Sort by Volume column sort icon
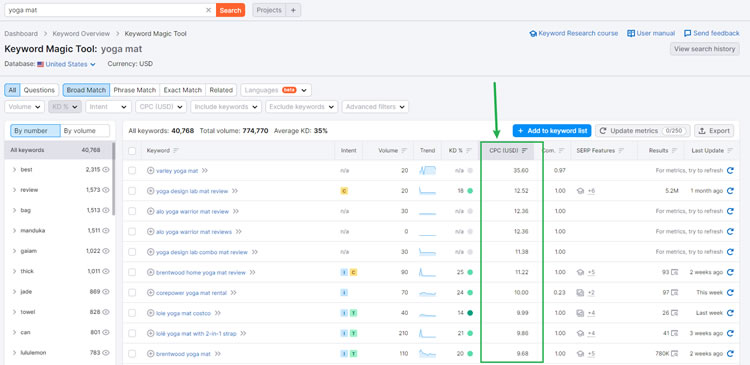Image resolution: width=750 pixels, height=365 pixels. 404,150
